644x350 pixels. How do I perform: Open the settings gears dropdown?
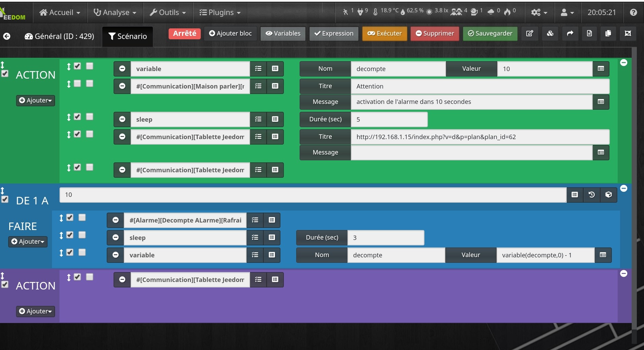tap(539, 12)
